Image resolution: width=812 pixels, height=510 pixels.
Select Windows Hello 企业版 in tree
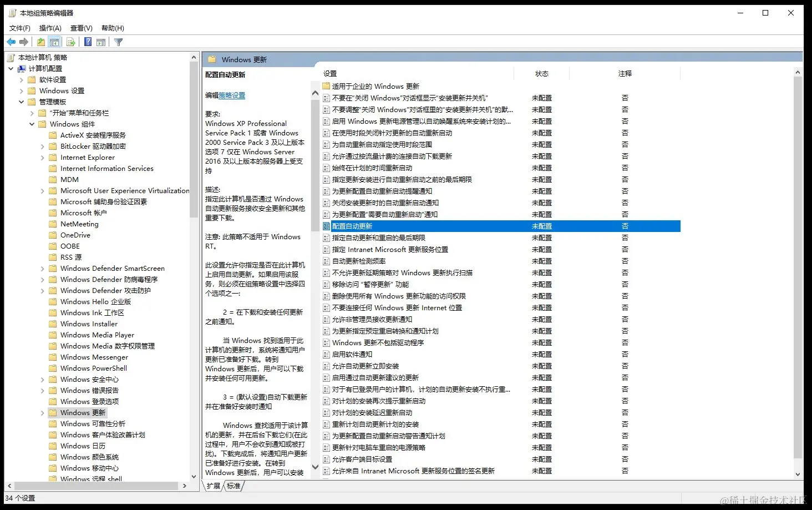pyautogui.click(x=95, y=302)
